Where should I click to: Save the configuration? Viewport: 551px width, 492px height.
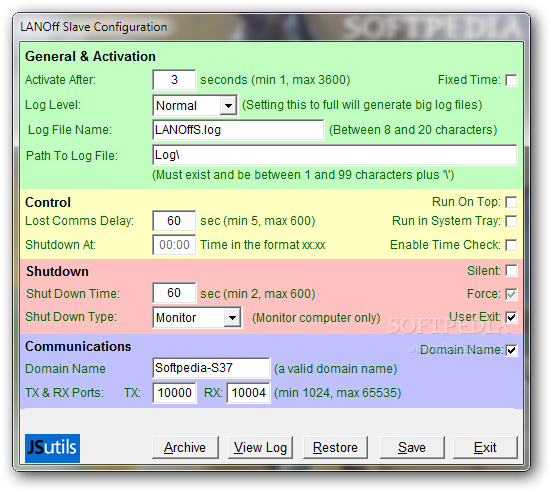[412, 448]
